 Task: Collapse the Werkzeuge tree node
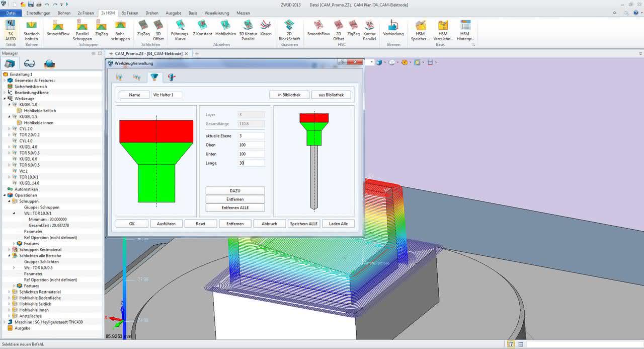click(x=5, y=99)
